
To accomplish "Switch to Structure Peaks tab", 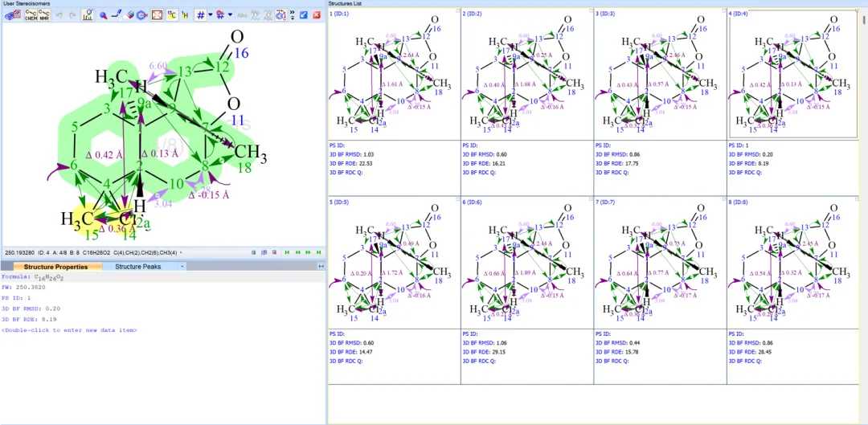I will coord(138,267).
